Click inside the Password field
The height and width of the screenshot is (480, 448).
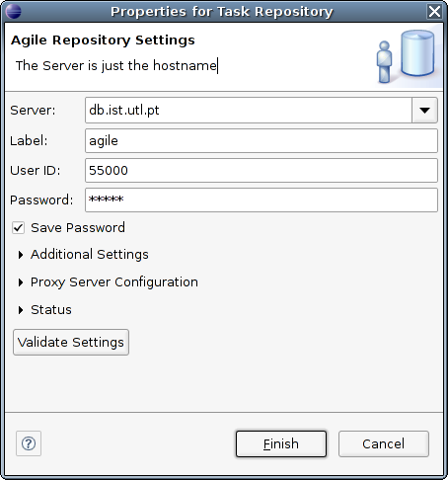point(261,200)
